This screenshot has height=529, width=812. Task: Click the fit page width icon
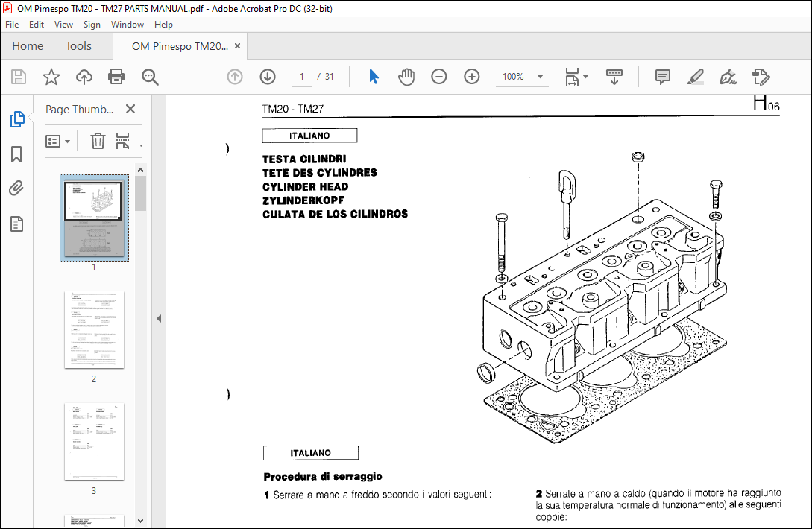572,77
